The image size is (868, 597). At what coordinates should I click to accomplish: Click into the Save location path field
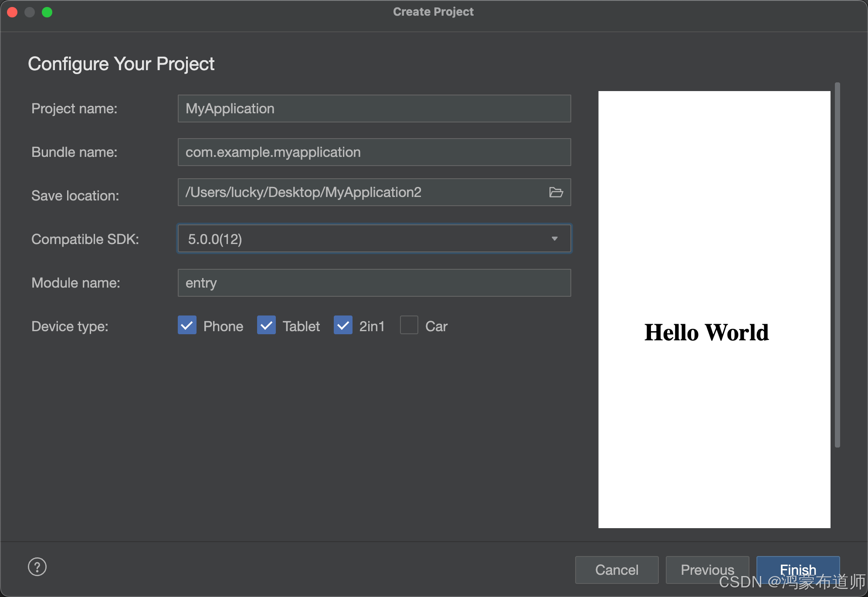coord(362,192)
